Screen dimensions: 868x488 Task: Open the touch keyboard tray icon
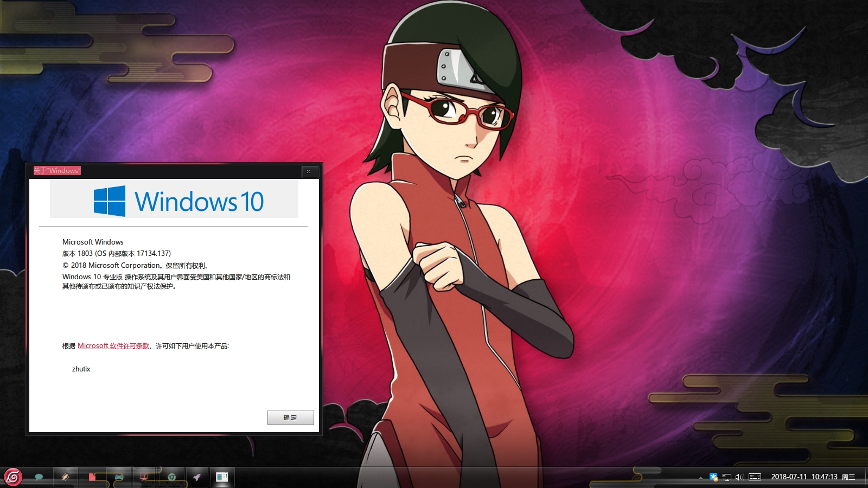pyautogui.click(x=755, y=477)
